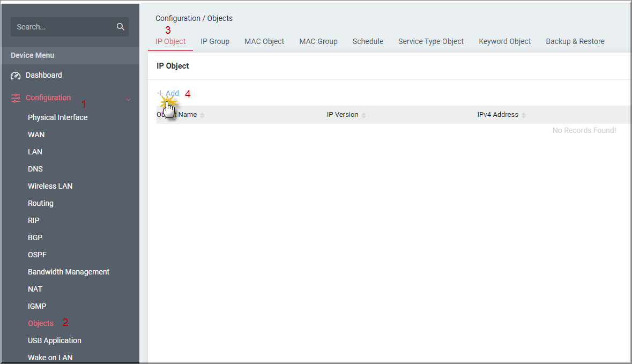Image resolution: width=632 pixels, height=364 pixels.
Task: Open the MAC Object tab
Action: pos(264,41)
